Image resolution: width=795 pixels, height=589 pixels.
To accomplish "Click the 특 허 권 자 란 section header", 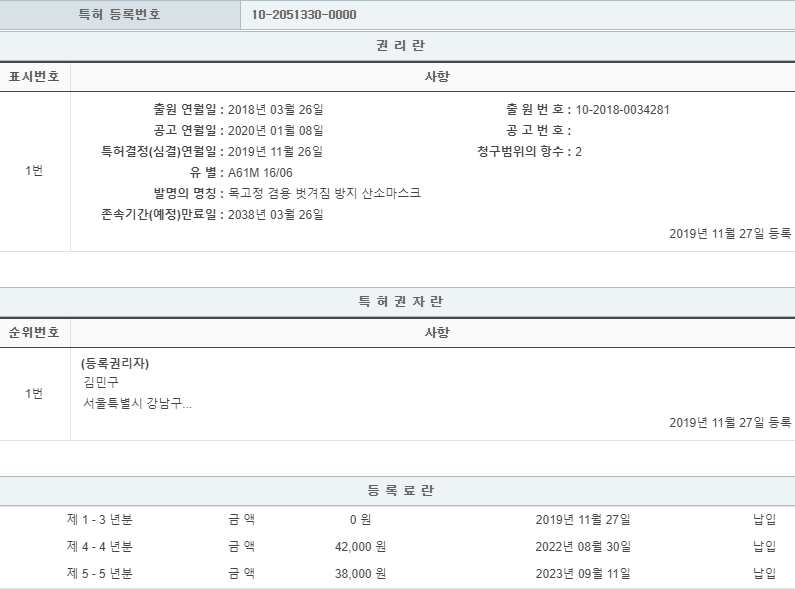I will (400, 302).
